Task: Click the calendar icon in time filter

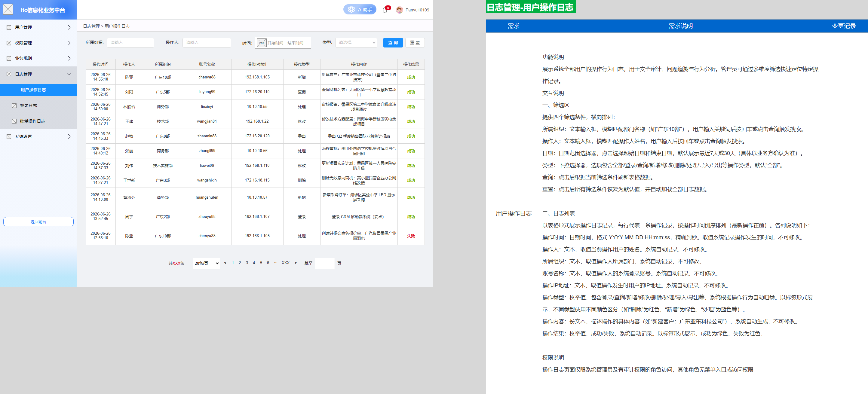Action: 262,43
